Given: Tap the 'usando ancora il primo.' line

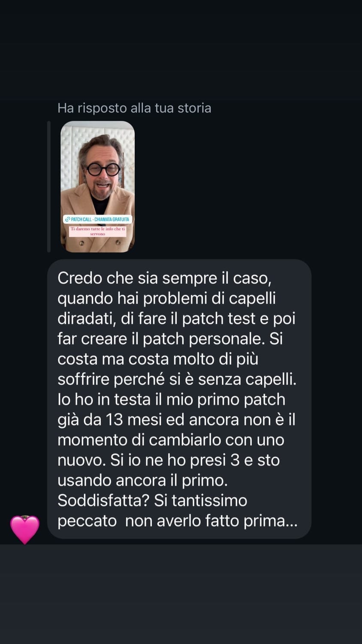Looking at the screenshot, I should coord(142,480).
